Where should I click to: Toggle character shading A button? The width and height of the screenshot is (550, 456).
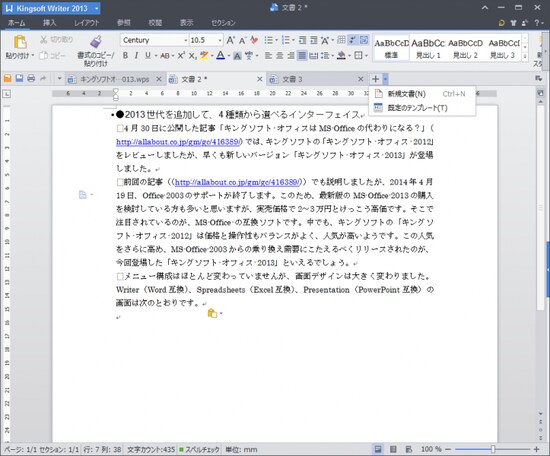[237, 55]
